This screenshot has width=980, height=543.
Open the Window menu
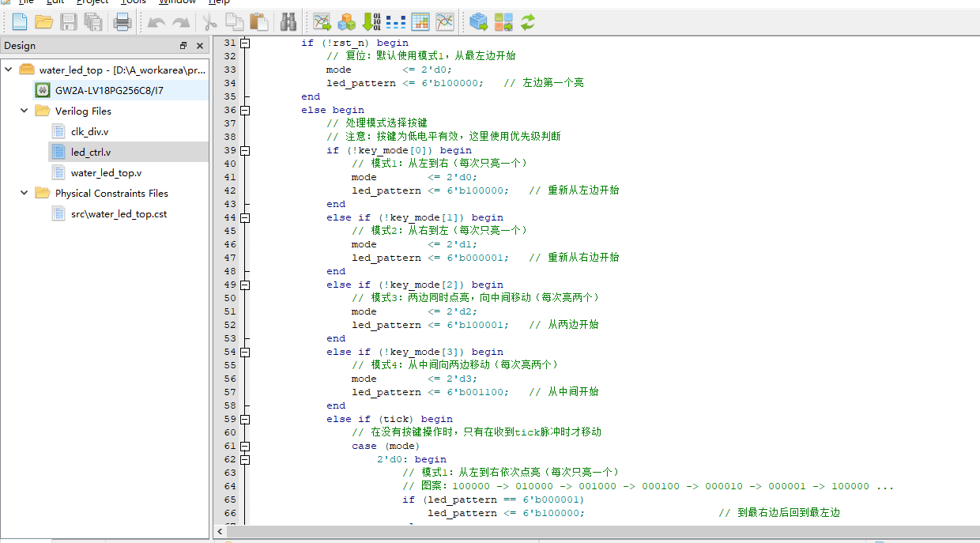[x=177, y=2]
